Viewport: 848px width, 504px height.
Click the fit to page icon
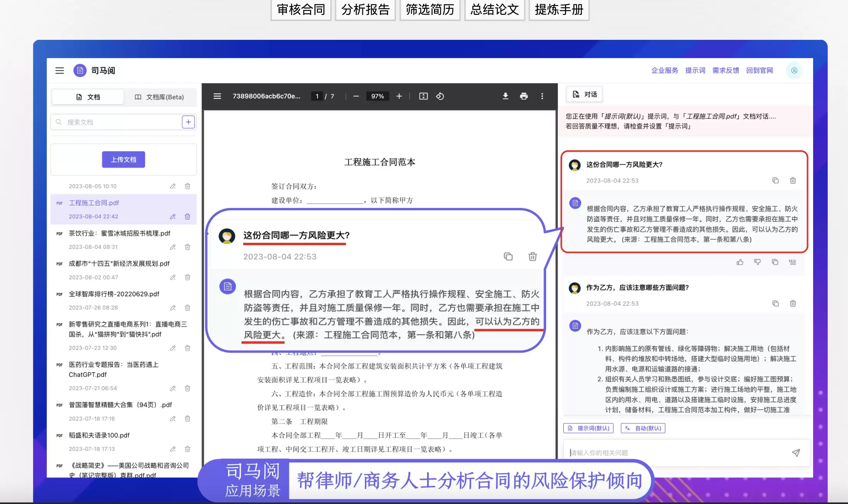point(423,96)
